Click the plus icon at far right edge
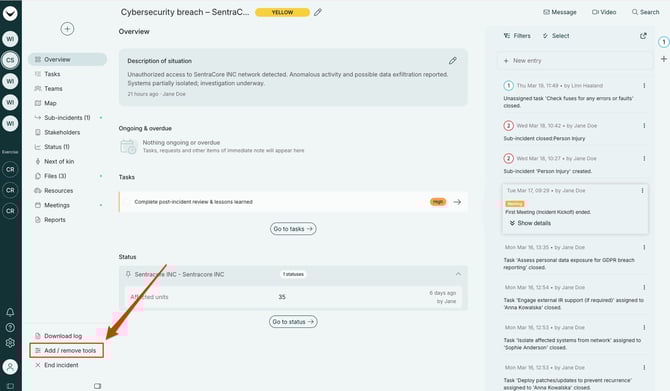The image size is (670, 391). pyautogui.click(x=664, y=59)
